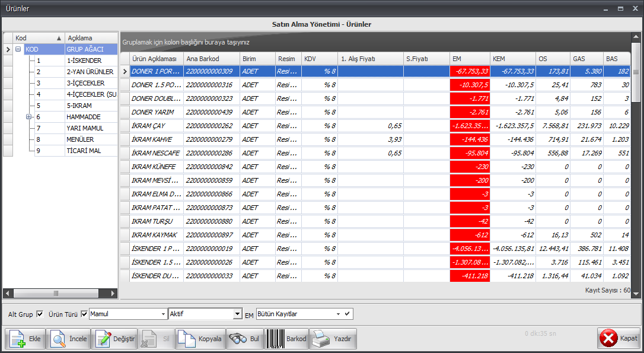The height and width of the screenshot is (353, 644).
Task: Select TİCARİ MAL group
Action: [x=84, y=151]
